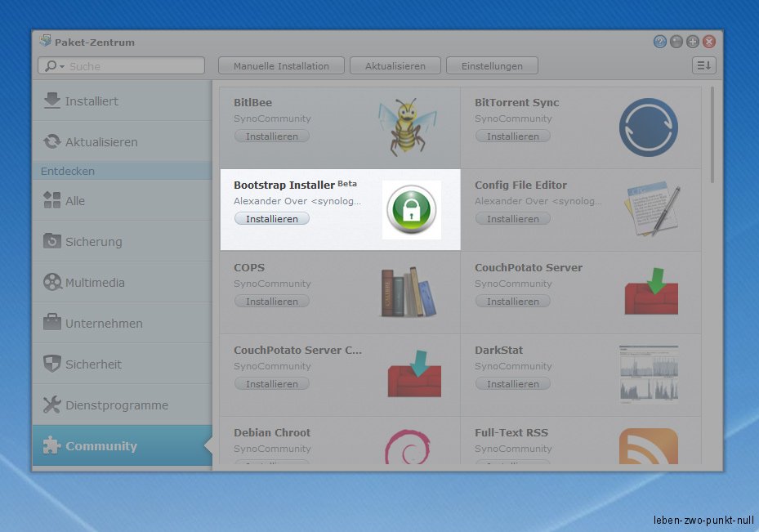Screen dimensions: 759x532
Task: Open the COPS package title
Action: [x=249, y=267]
